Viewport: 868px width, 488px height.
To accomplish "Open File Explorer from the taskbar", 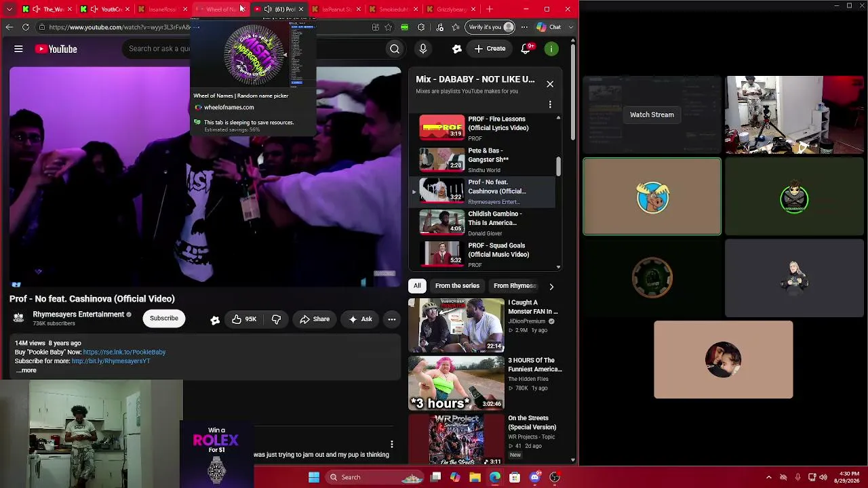I will point(475,477).
